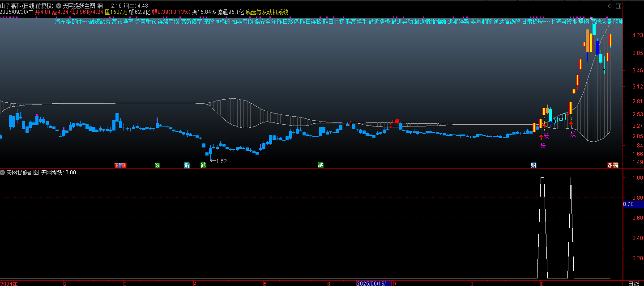The image size is (644, 286).
Task: Select the 扣非亏损 tag
Action: 243,21
